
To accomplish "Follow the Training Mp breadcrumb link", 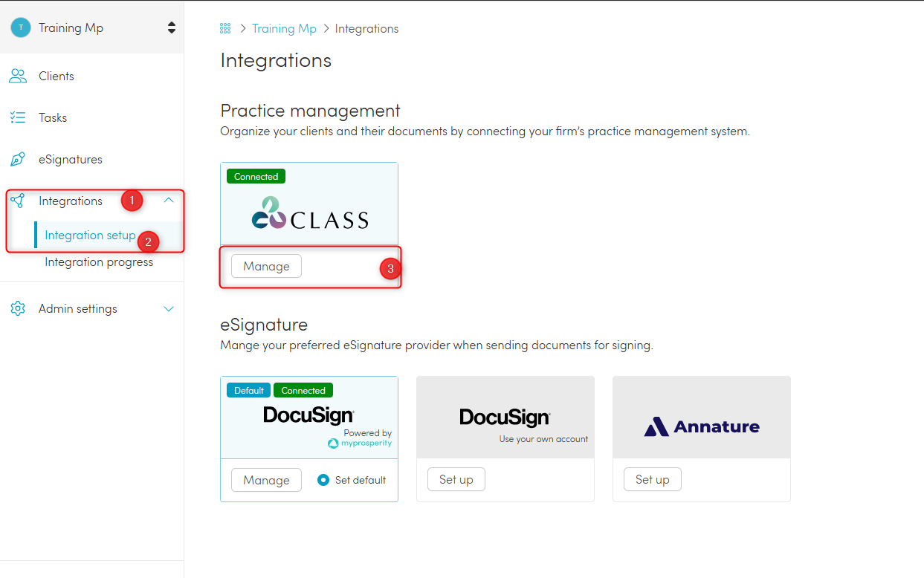I will pos(284,28).
